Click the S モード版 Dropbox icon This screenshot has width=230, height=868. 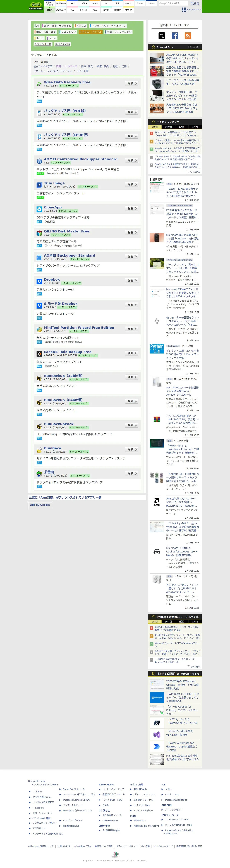[39, 305]
